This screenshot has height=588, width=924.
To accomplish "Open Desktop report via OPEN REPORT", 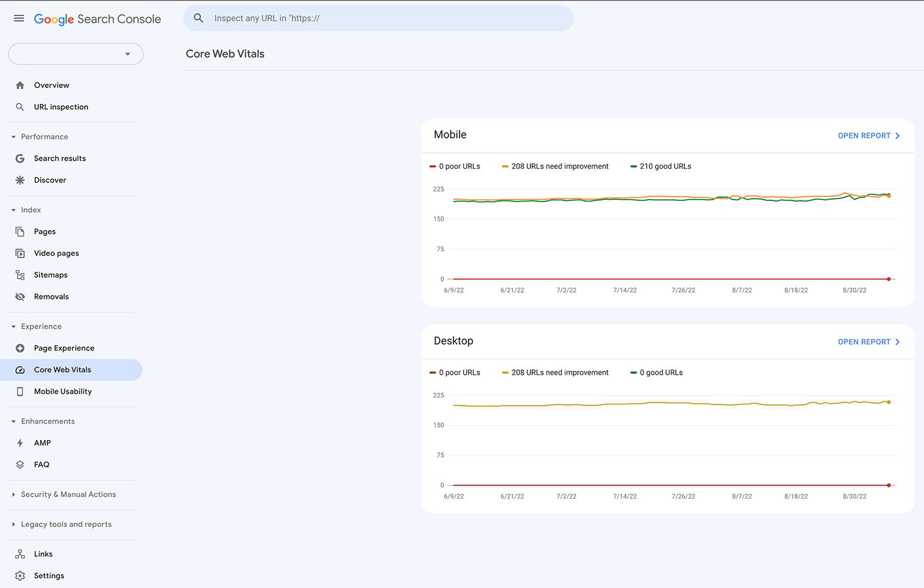I will [x=869, y=342].
